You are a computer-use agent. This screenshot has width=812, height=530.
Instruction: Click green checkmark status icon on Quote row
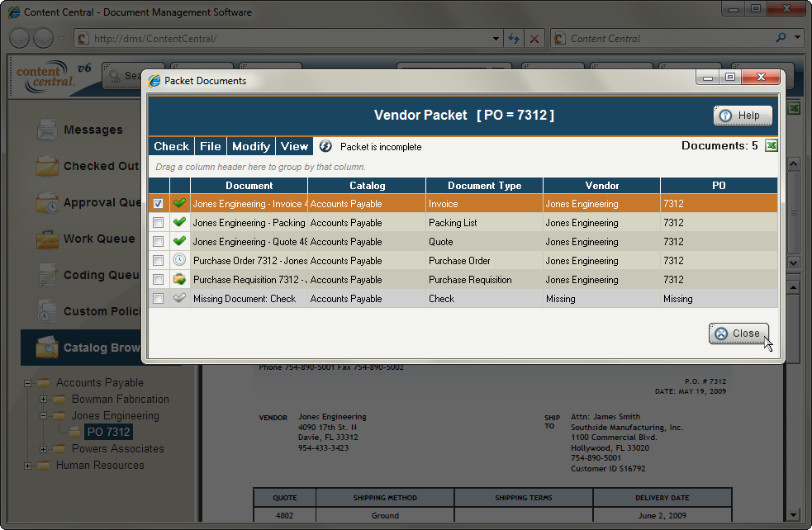coord(180,241)
